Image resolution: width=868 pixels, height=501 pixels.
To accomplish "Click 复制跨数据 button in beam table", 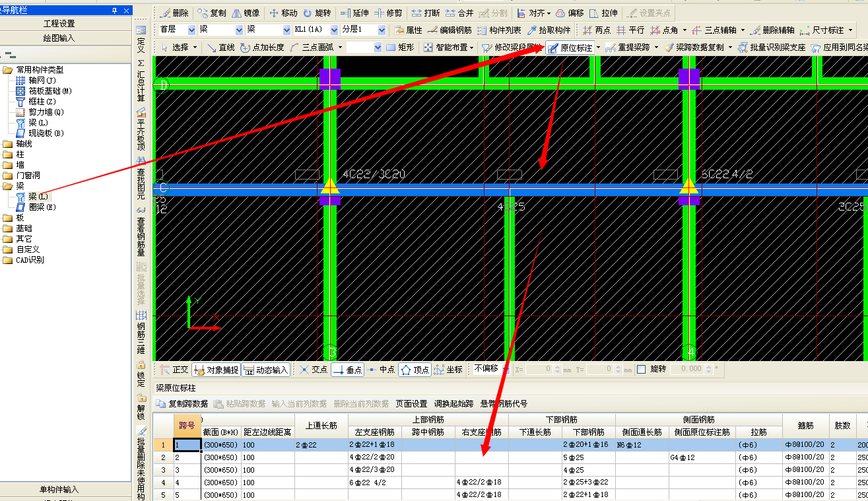I will (x=182, y=404).
